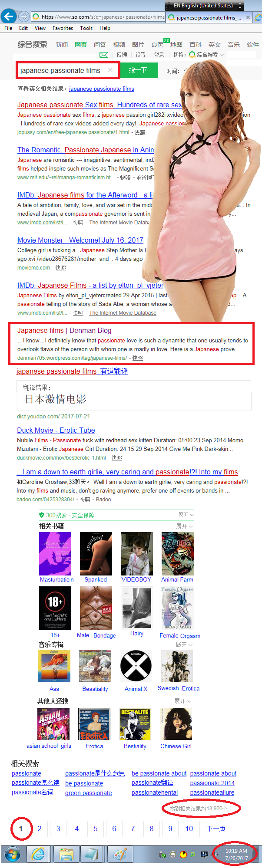Close the japanese passionate films browser tab
262x868 pixels.
(x=248, y=17)
